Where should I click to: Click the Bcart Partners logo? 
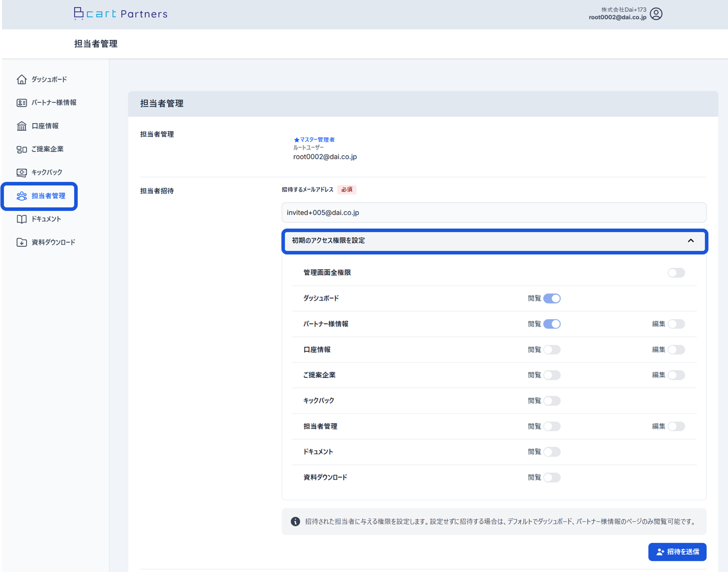coord(121,14)
